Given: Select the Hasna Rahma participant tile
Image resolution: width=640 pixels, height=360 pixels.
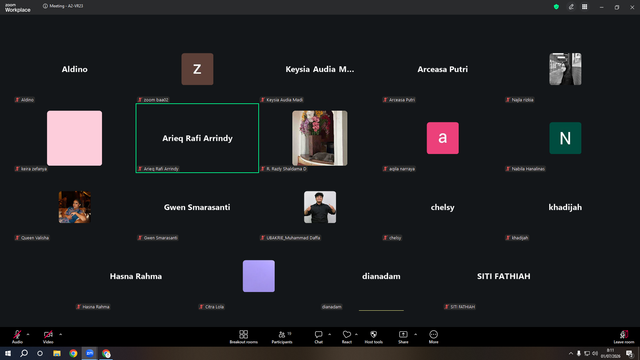Looking at the screenshot, I should click(136, 276).
